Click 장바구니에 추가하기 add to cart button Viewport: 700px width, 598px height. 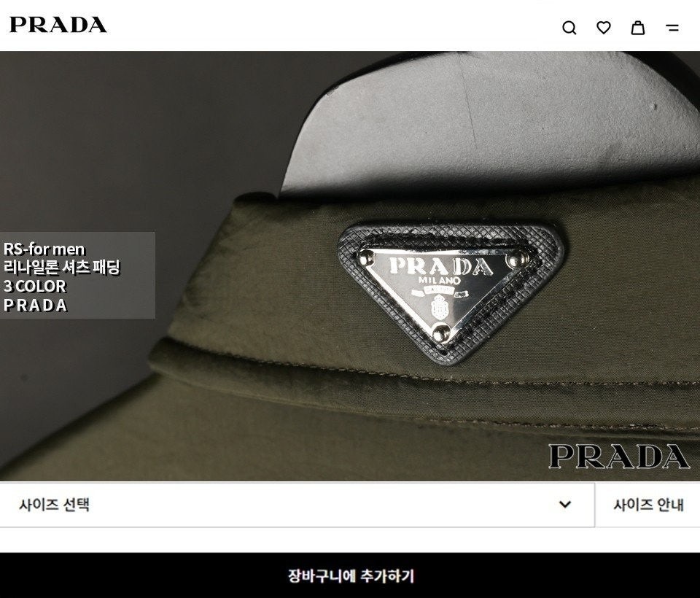click(350, 575)
